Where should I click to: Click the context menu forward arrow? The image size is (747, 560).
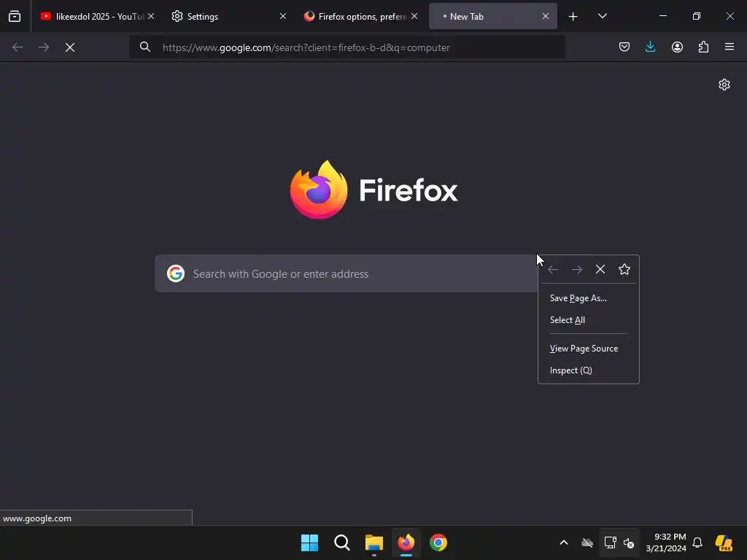point(577,270)
